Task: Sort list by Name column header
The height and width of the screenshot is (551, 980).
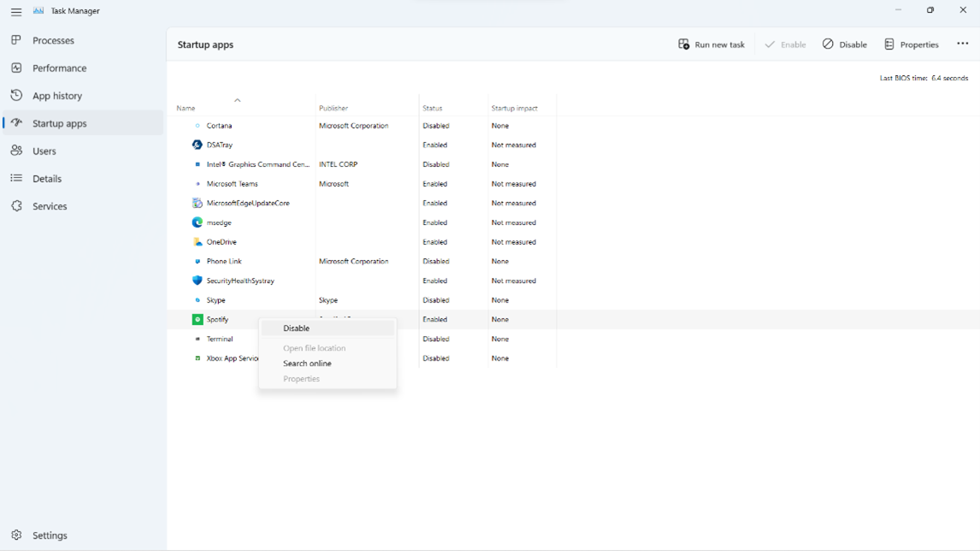Action: 186,109
